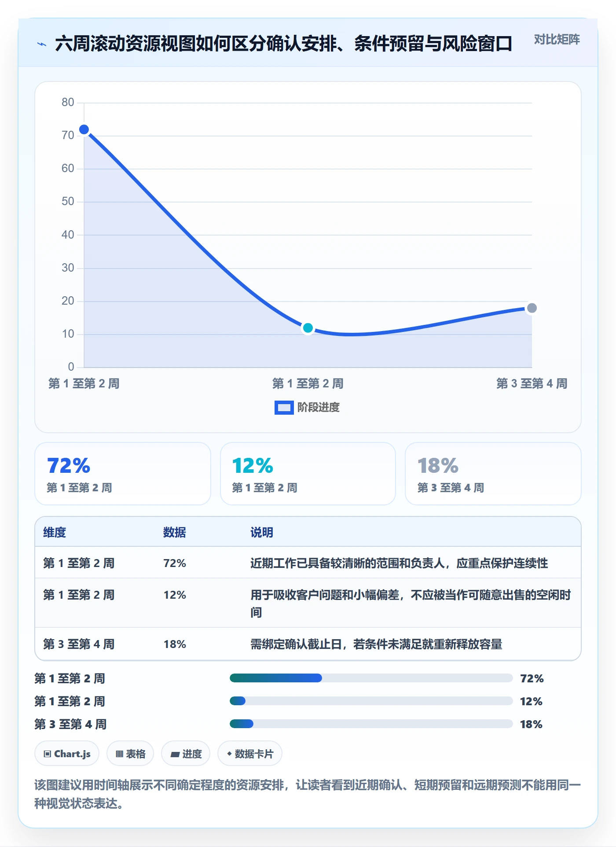Click description starting 近期工作已具备
This screenshot has height=847, width=616.
coord(399,563)
